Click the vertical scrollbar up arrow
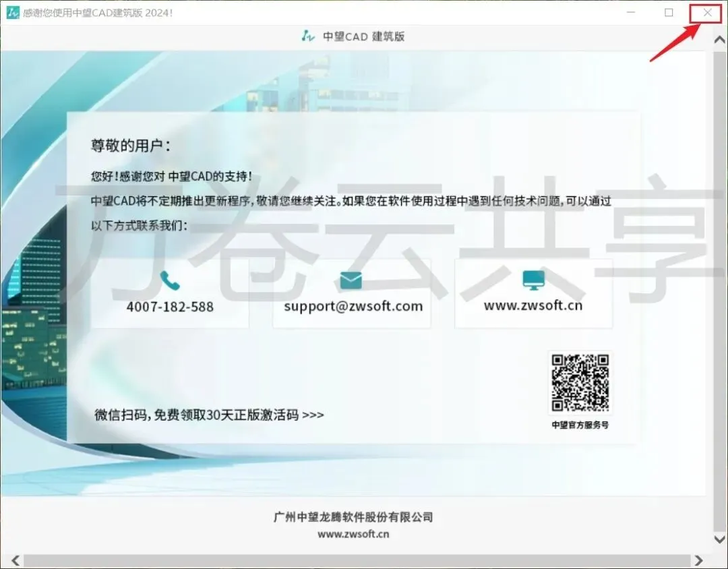This screenshot has width=728, height=569. point(720,40)
